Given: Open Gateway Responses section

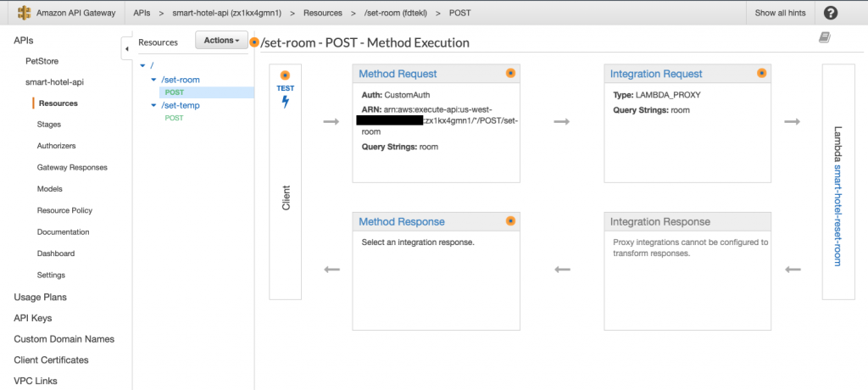Looking at the screenshot, I should click(x=72, y=167).
